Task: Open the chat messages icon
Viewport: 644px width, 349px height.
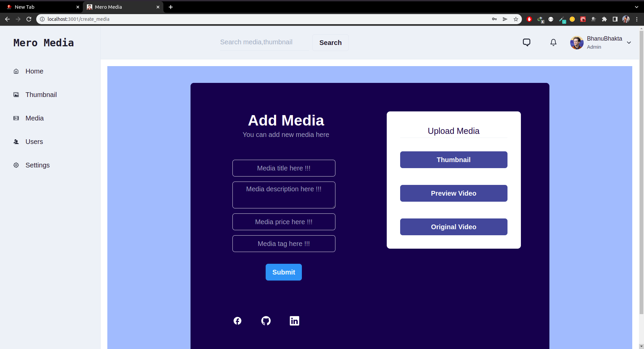Action: point(526,42)
